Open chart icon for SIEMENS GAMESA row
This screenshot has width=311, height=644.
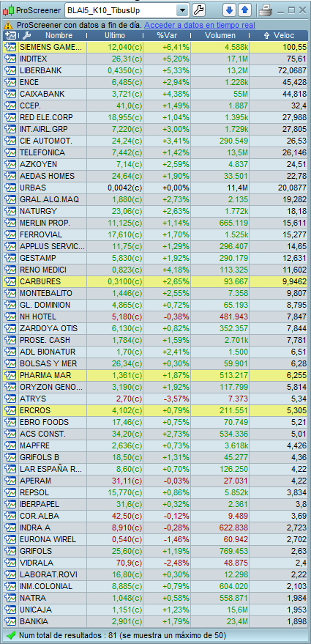(10, 47)
